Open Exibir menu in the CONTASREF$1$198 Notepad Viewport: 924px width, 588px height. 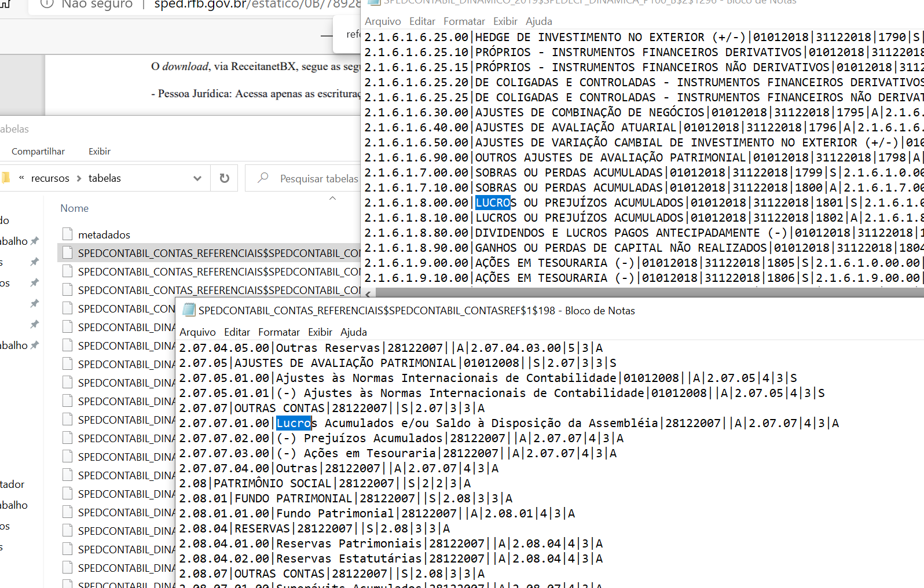click(x=320, y=332)
